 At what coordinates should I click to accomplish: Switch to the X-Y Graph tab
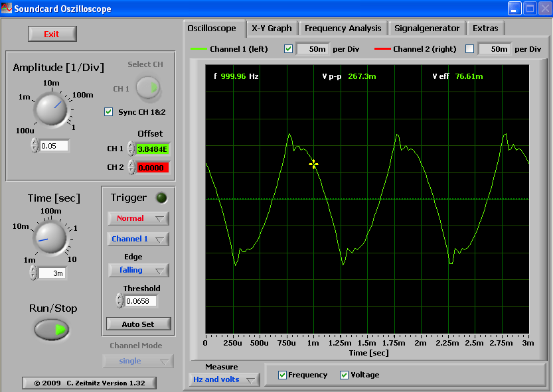coord(272,29)
